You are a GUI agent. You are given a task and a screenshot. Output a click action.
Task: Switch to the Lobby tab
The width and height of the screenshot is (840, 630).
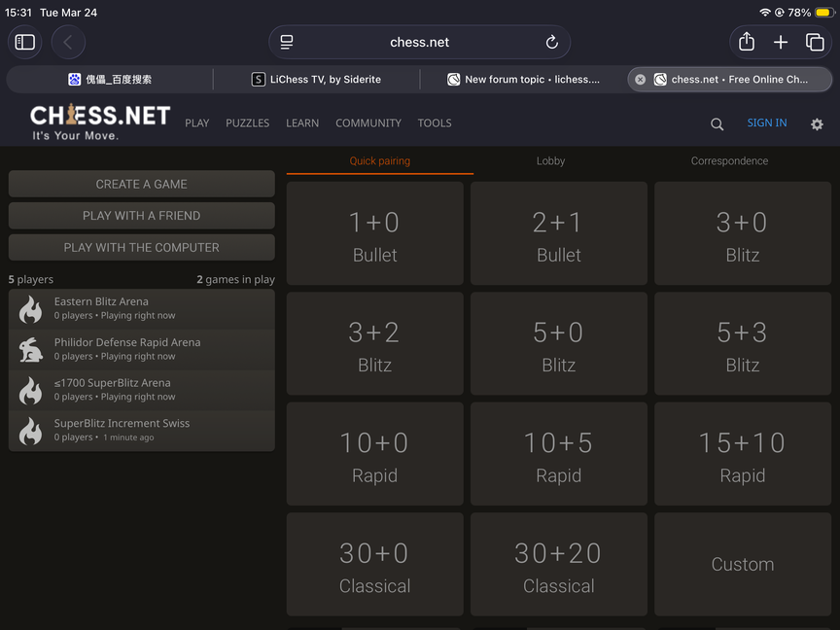tap(550, 161)
